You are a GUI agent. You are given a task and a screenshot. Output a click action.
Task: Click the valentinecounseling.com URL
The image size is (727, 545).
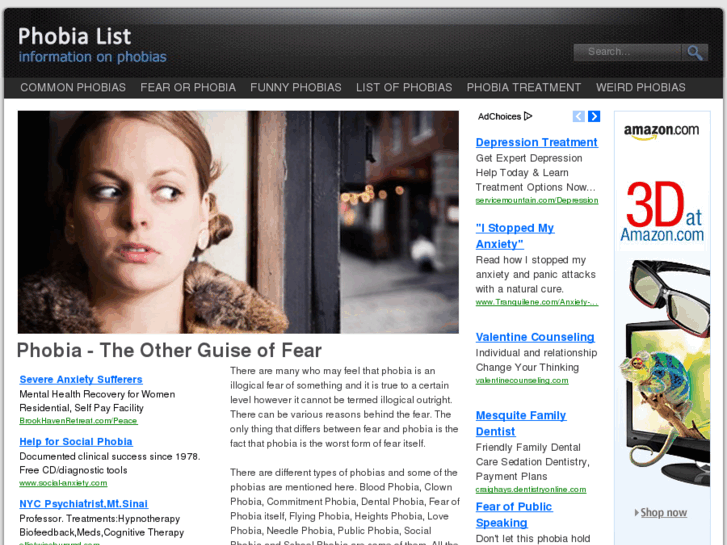[522, 380]
